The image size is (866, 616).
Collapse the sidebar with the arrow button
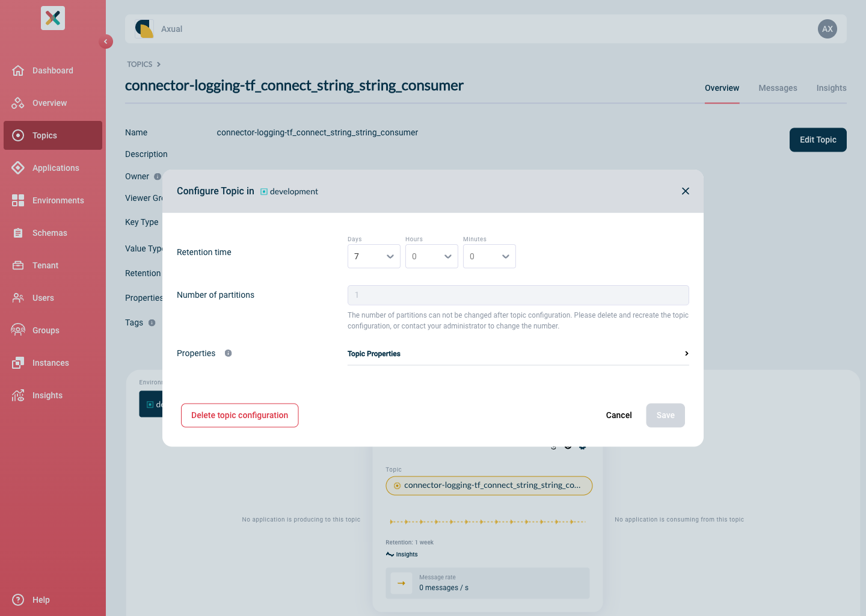106,42
